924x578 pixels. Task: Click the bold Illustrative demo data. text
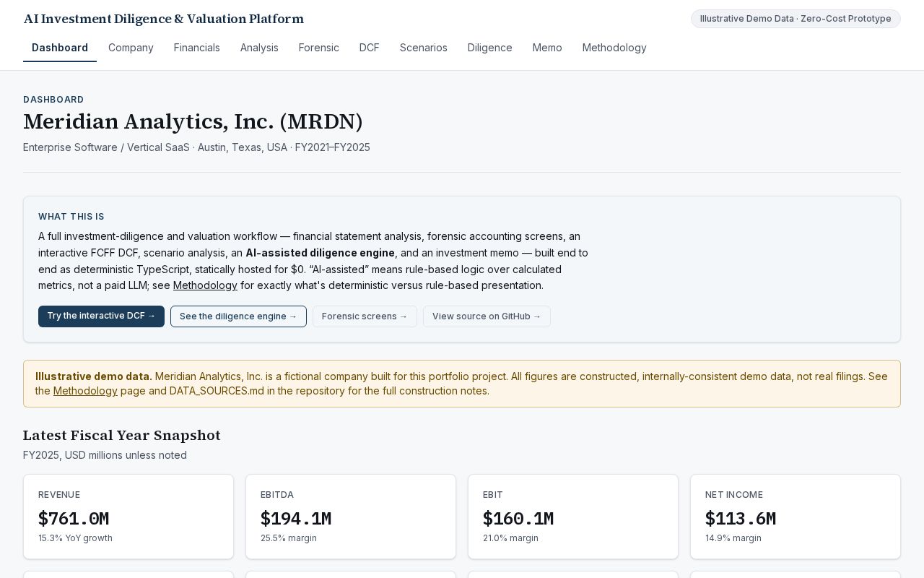(x=94, y=376)
